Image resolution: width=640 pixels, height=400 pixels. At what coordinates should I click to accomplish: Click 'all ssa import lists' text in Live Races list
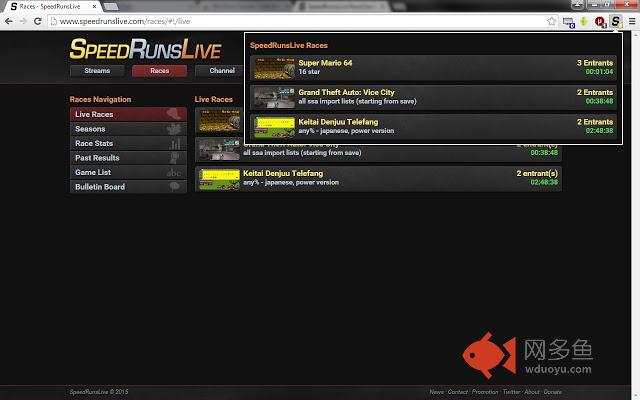pos(302,153)
